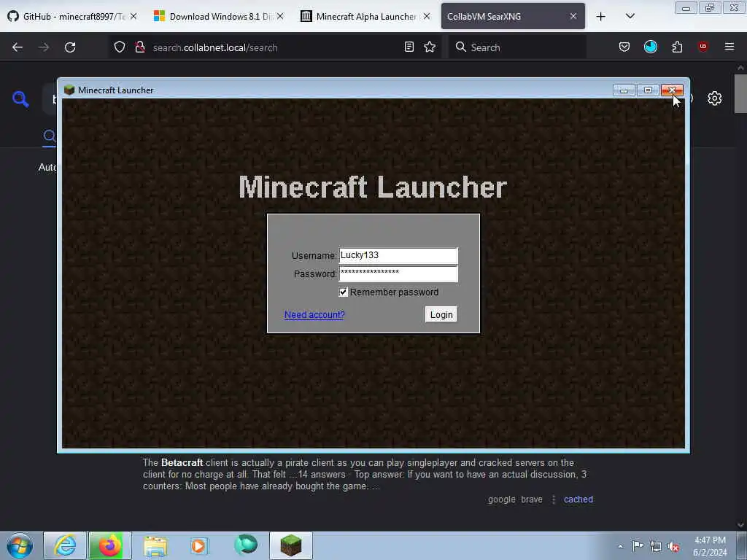
Task: Show hidden tray icons arrow
Action: point(620,546)
